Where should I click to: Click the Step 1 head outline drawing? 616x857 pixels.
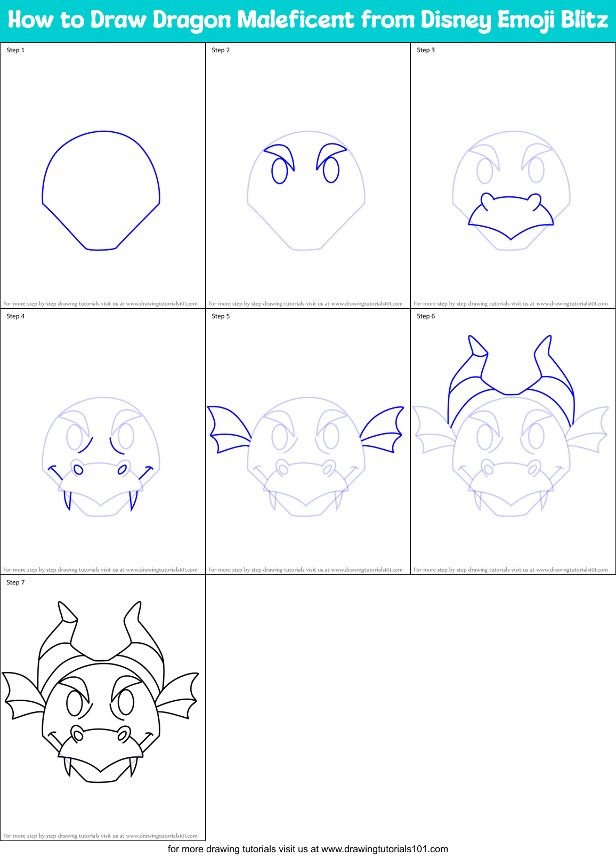point(101,190)
